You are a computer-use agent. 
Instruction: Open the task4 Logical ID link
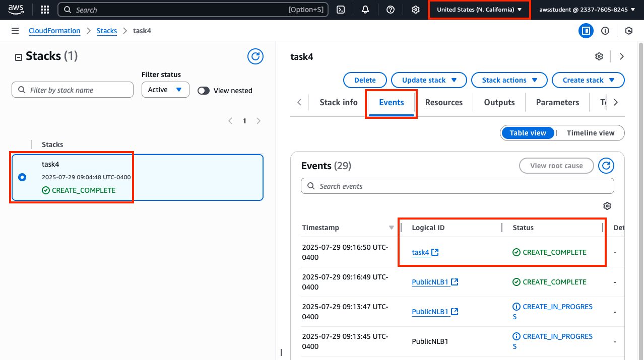pos(420,252)
